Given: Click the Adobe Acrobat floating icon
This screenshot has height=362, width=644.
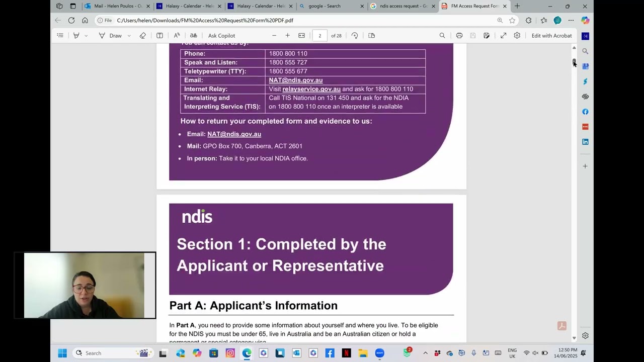Looking at the screenshot, I should coord(562,326).
